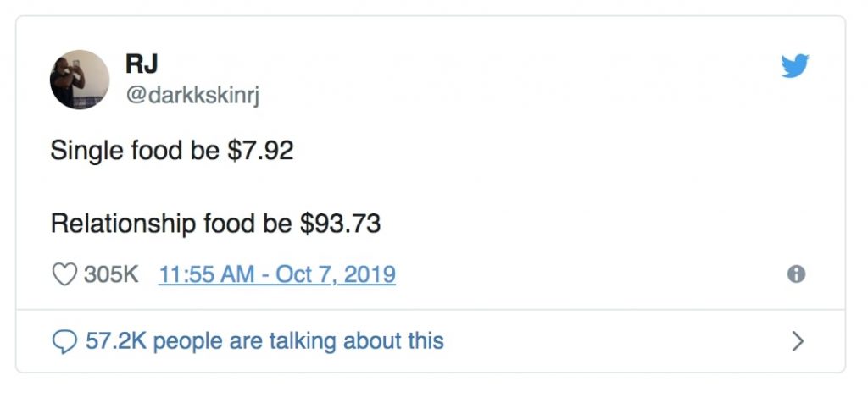Image resolution: width=868 pixels, height=420 pixels.
Task: Open the tweet info icon
Action: 796,274
